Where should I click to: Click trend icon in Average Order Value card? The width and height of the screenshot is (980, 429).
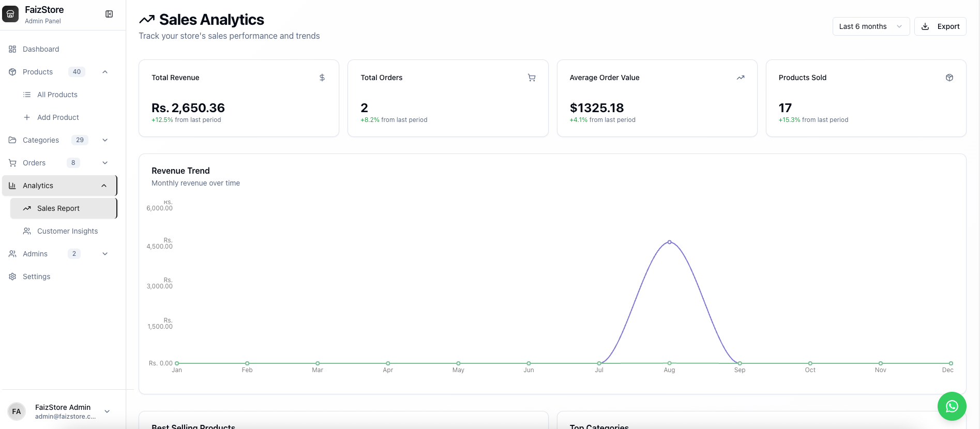(740, 78)
